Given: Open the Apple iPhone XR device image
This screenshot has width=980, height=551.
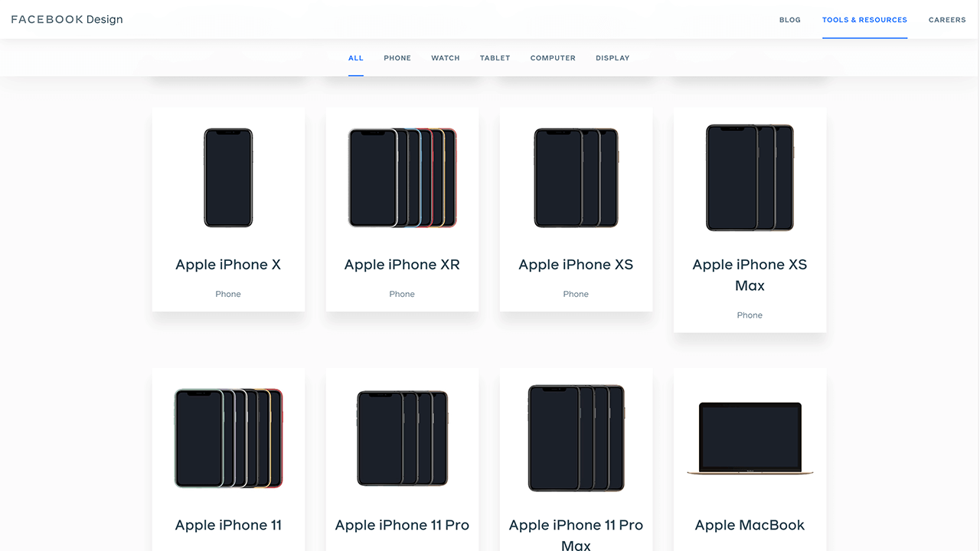Looking at the screenshot, I should [x=402, y=178].
